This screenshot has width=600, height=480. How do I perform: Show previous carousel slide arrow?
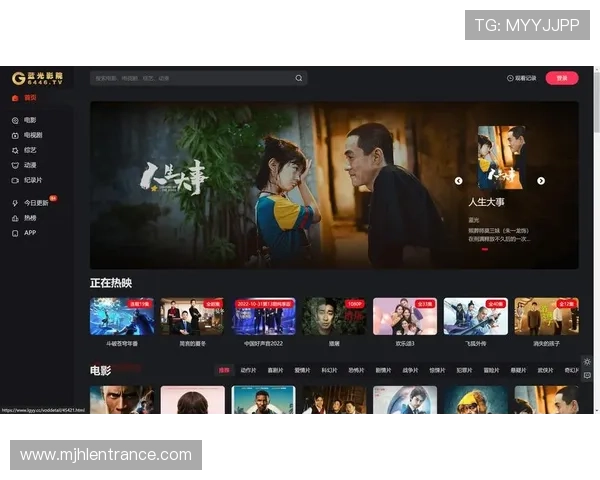coord(458,181)
